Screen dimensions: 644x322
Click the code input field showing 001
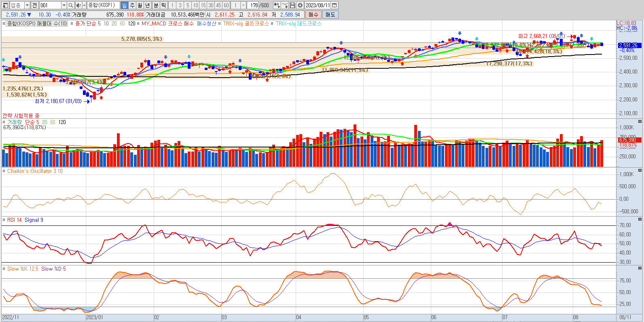(50, 5)
